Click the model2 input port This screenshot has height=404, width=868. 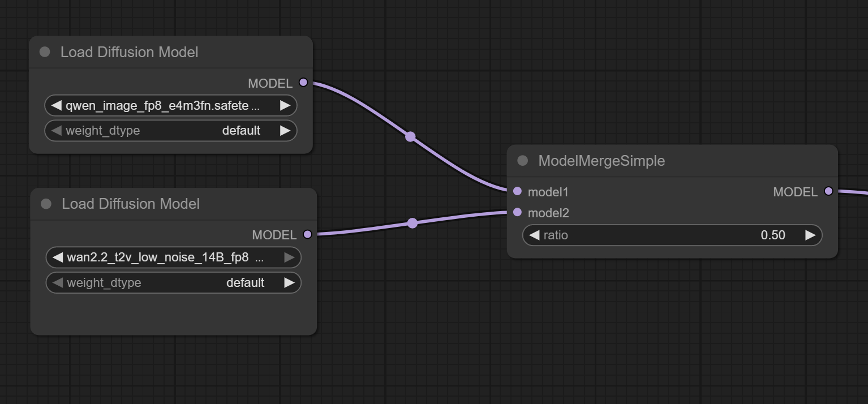pyautogui.click(x=517, y=212)
